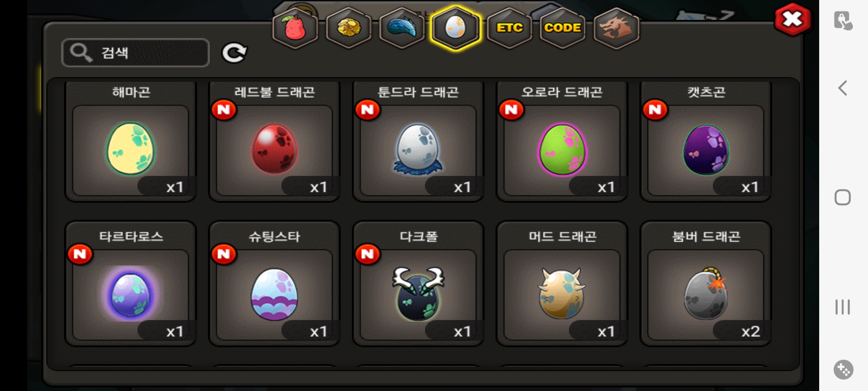Viewport: 868px width, 391px height.
Task: Close the inventory with red X
Action: coord(792,20)
